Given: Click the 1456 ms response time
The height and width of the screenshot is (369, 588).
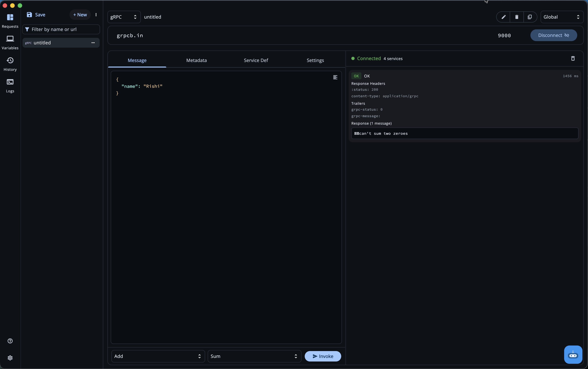Looking at the screenshot, I should (570, 76).
